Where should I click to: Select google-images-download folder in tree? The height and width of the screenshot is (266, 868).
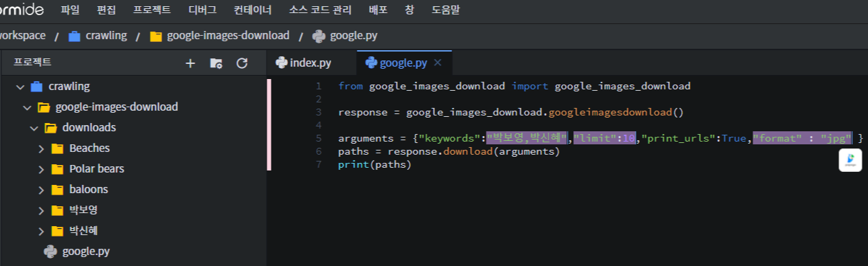click(x=117, y=107)
